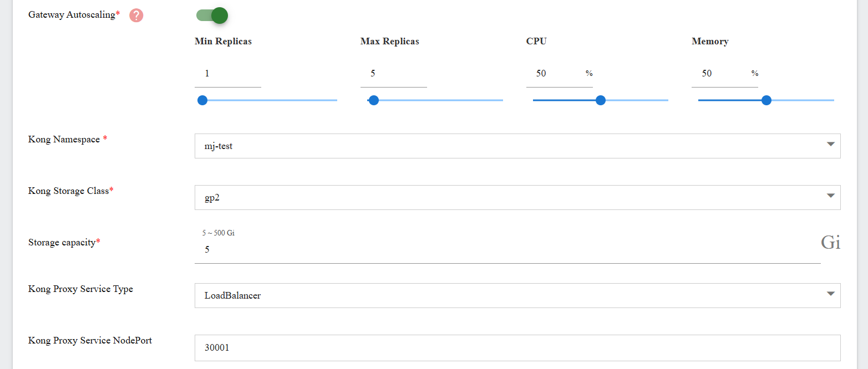Click the Memory column heading
The width and height of the screenshot is (868, 369).
point(710,42)
